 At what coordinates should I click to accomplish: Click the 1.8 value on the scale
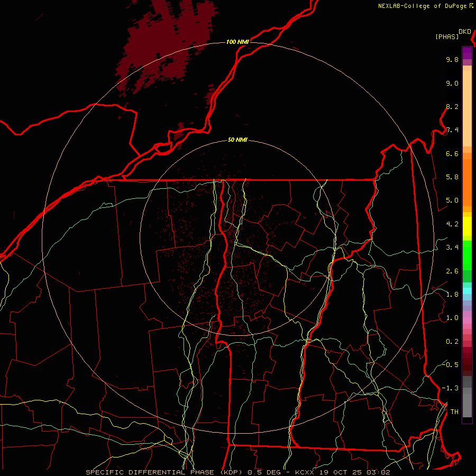tap(452, 295)
